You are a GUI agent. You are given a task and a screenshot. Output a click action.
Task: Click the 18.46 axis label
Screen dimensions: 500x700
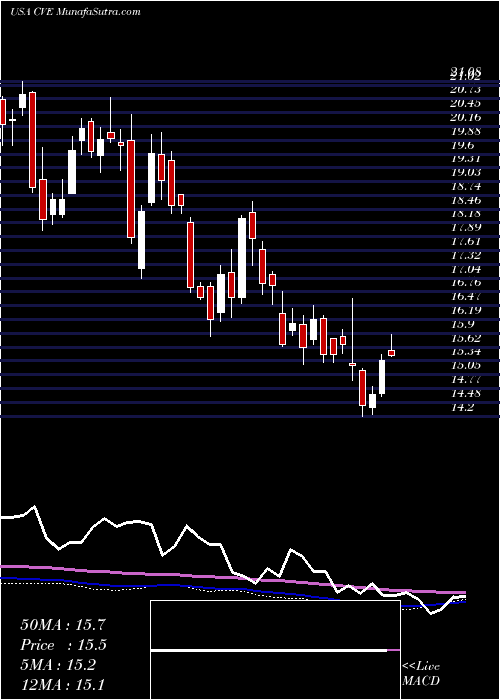click(x=466, y=200)
